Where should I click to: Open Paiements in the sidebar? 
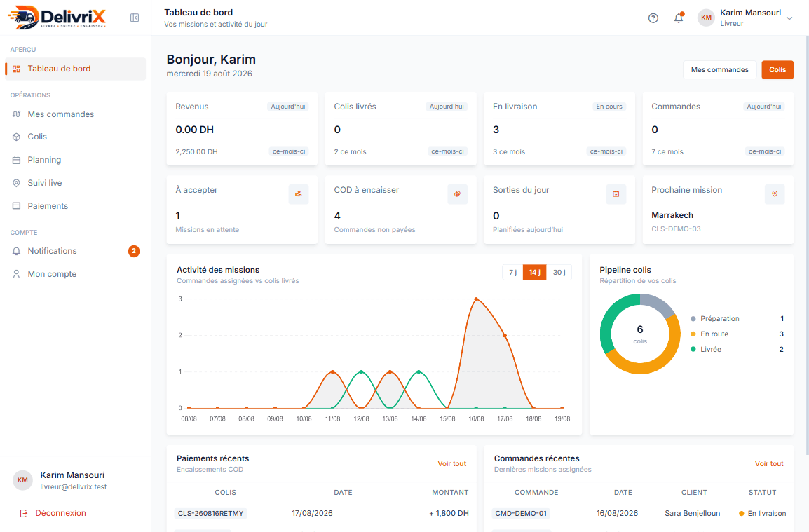[x=75, y=206]
